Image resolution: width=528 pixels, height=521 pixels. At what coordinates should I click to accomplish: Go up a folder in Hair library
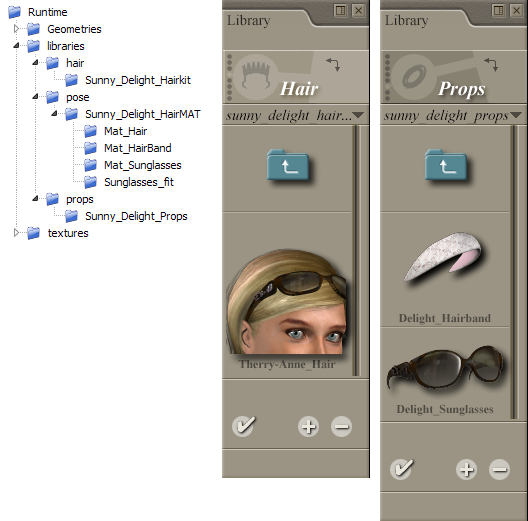click(x=288, y=165)
